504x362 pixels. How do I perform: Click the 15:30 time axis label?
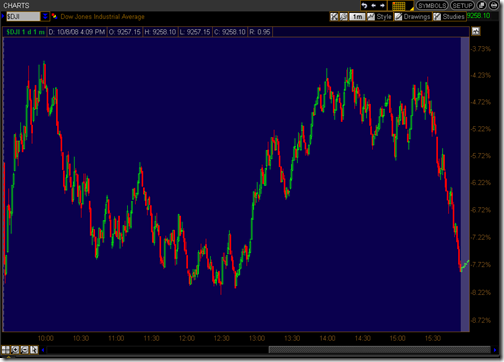[x=433, y=338]
